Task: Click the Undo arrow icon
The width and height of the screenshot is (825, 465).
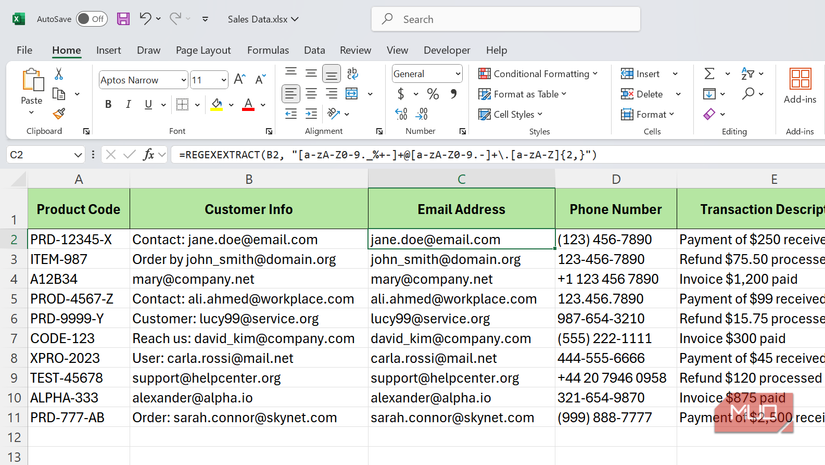Action: [x=145, y=18]
